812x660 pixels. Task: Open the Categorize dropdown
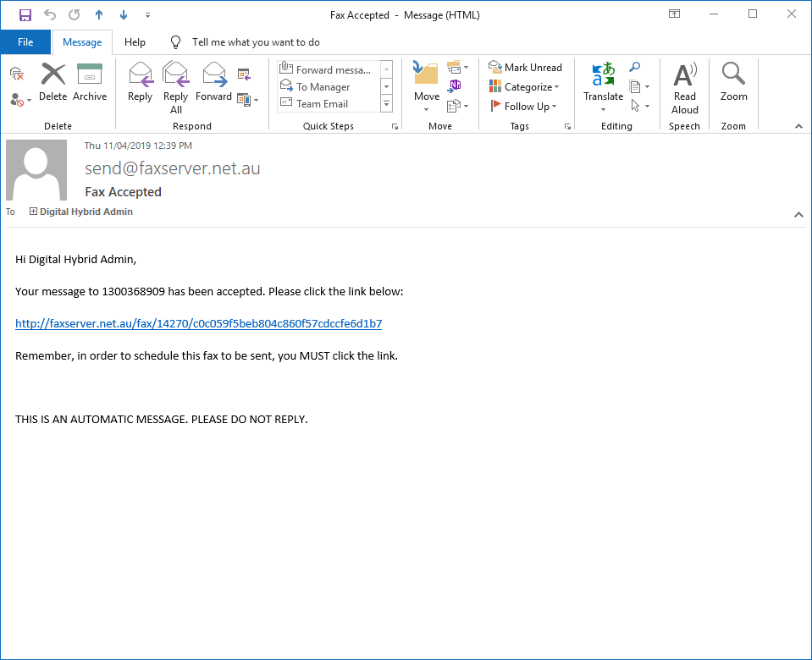(524, 87)
